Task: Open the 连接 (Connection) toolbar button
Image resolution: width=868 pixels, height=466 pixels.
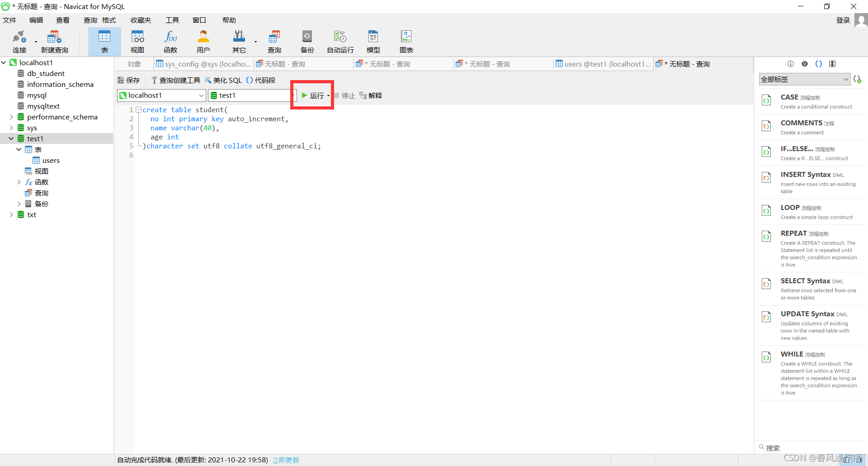Action: 19,42
